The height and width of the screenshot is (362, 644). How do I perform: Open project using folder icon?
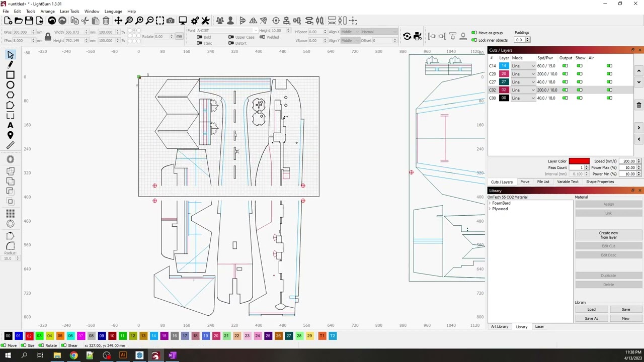click(19, 21)
